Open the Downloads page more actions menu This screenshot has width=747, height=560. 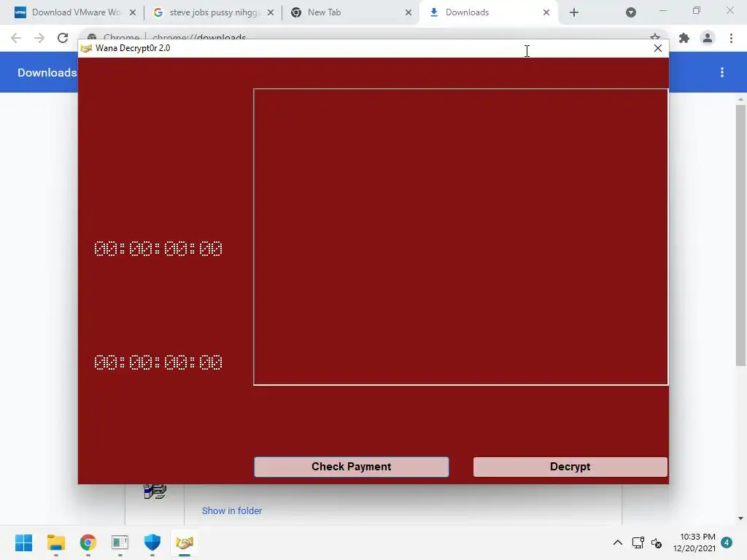(722, 72)
